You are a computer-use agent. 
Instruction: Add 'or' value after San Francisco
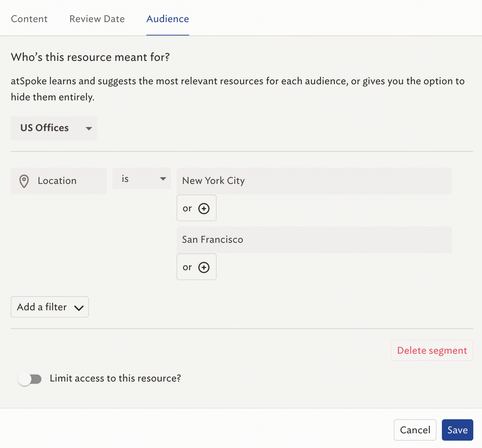[197, 267]
